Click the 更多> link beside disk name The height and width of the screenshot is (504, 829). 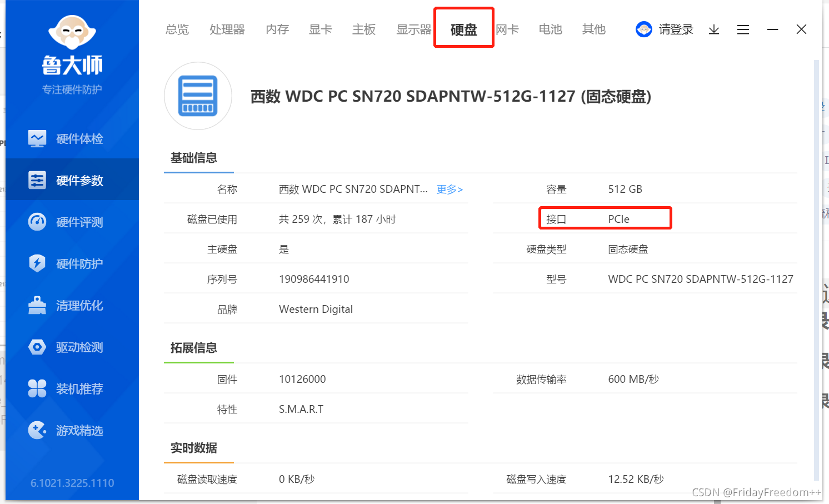click(x=450, y=189)
